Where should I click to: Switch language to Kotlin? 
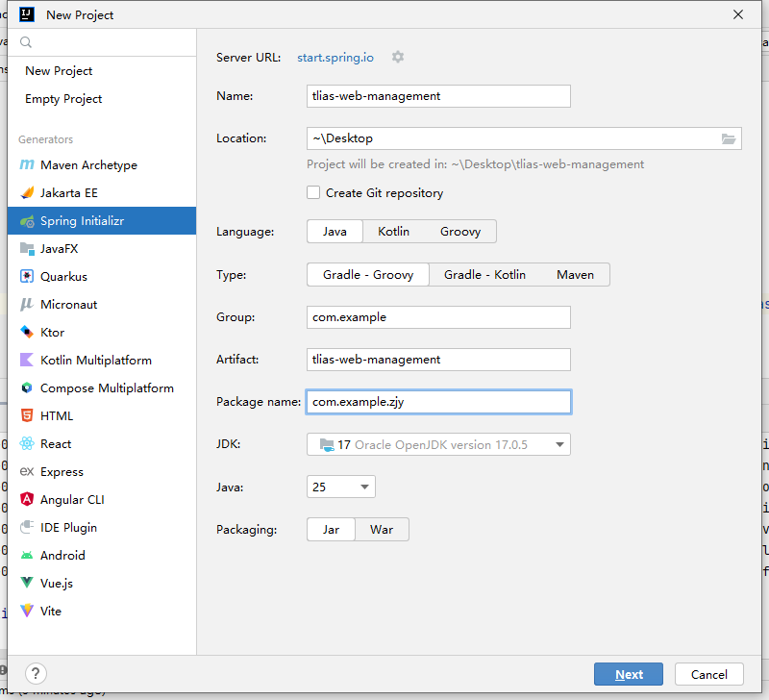[x=393, y=232]
